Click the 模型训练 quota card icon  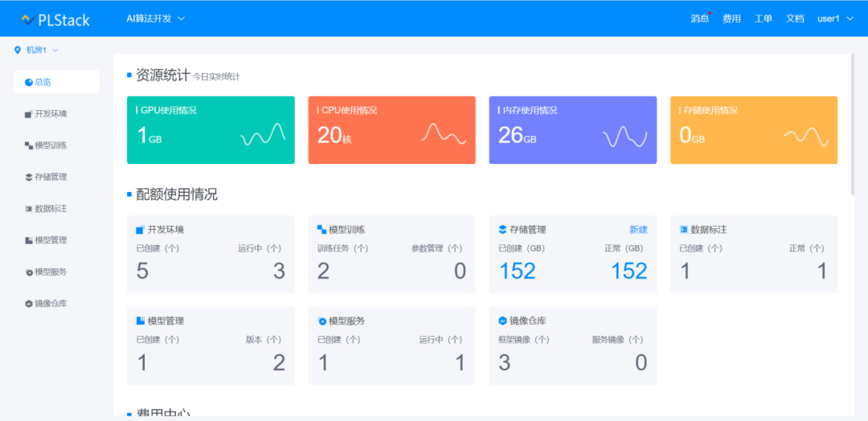coord(321,229)
